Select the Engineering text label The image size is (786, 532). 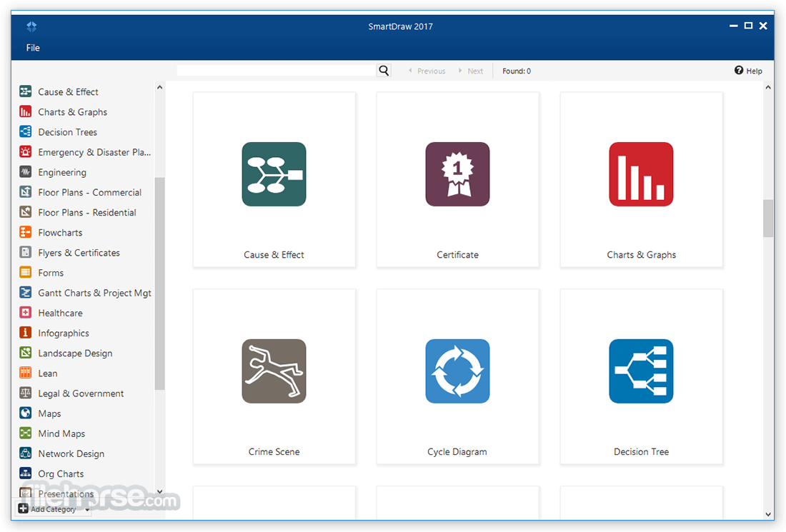[62, 172]
